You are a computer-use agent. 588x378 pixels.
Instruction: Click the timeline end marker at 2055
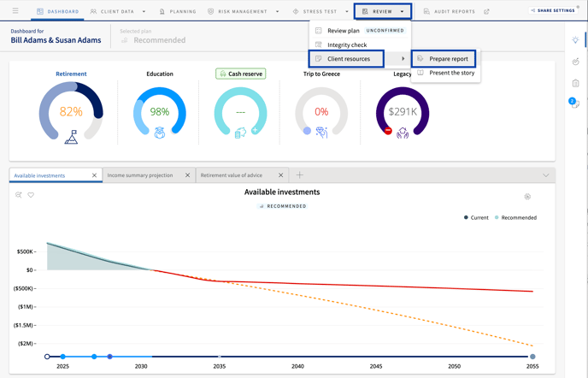[532, 357]
